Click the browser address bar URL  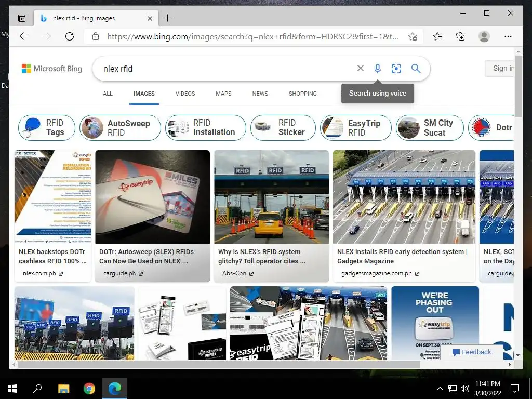(252, 37)
